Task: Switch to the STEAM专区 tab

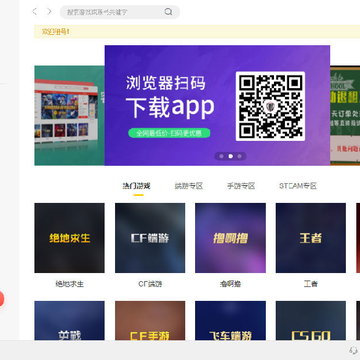Action: point(298,186)
